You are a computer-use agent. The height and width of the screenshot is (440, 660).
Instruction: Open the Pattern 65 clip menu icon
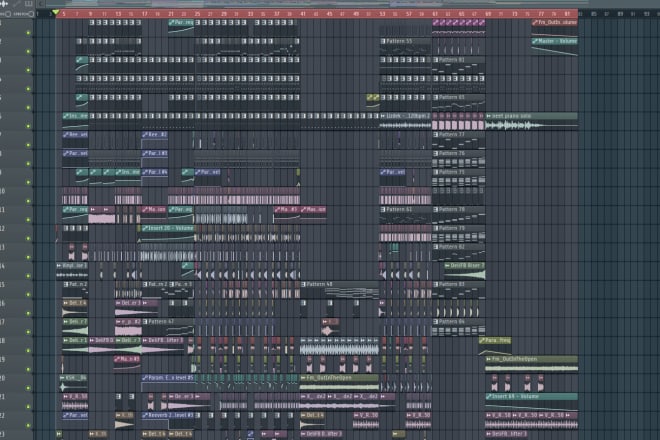coord(436,97)
